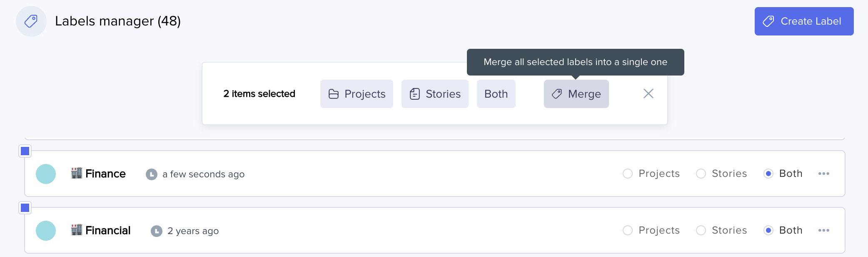Click the teal color swatch beside Finance
Viewport: 868px width, 257px height.
(46, 174)
